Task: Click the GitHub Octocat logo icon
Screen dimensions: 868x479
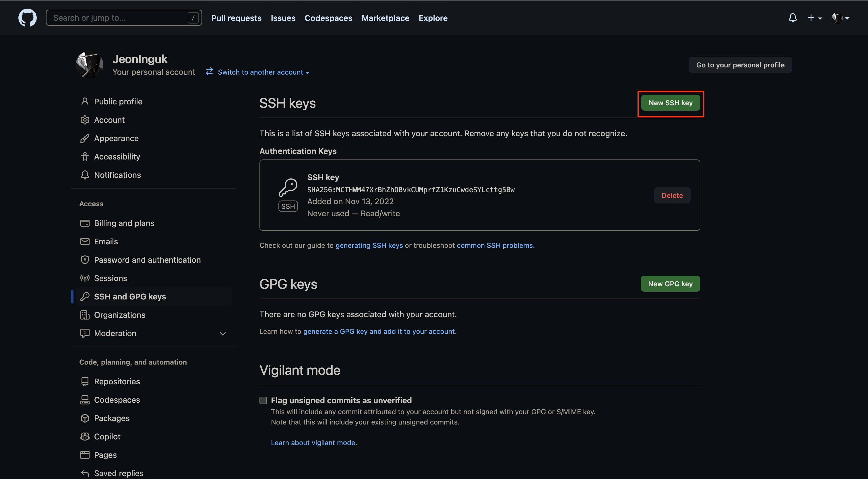Action: pos(27,17)
